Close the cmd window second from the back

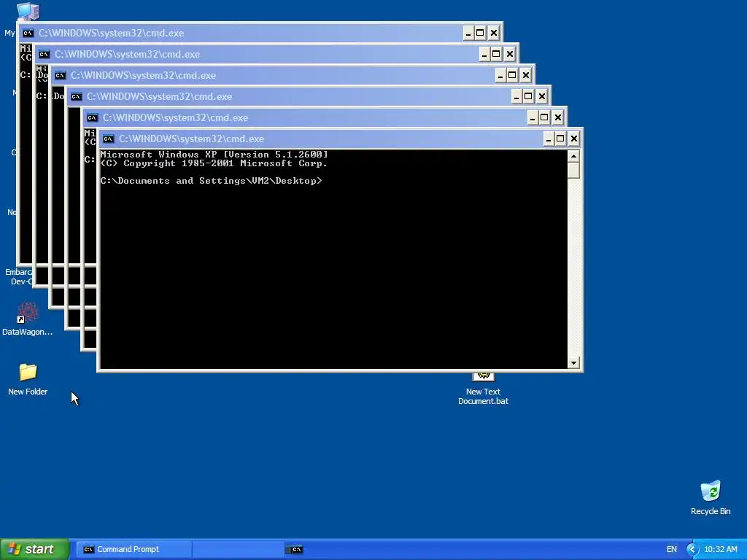510,54
